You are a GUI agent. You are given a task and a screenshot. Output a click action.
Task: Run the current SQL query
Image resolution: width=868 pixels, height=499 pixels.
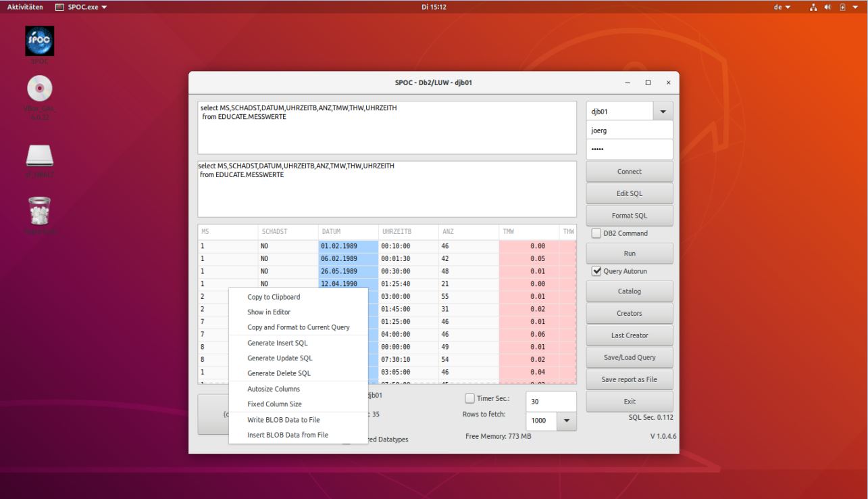click(x=628, y=252)
